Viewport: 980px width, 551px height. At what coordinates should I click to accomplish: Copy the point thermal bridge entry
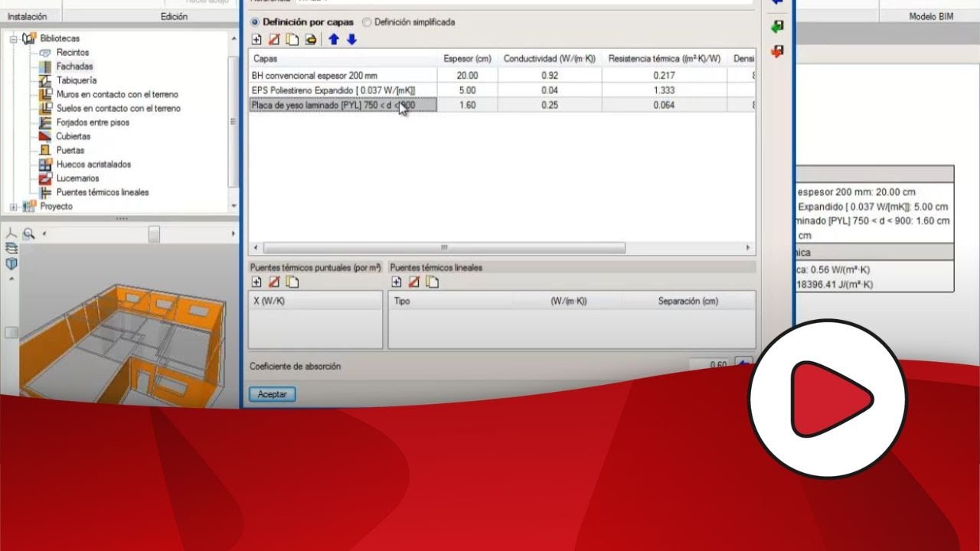click(292, 282)
